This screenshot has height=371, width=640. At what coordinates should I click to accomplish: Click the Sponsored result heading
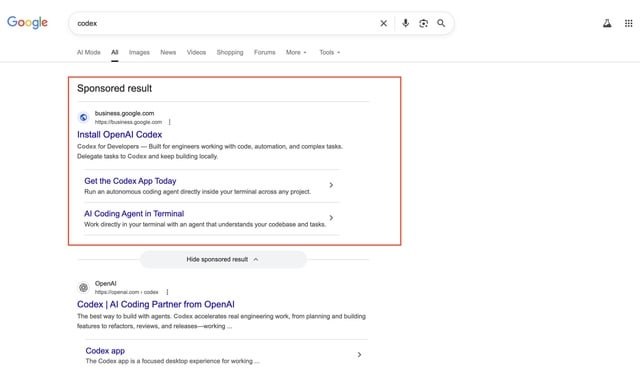pos(114,88)
